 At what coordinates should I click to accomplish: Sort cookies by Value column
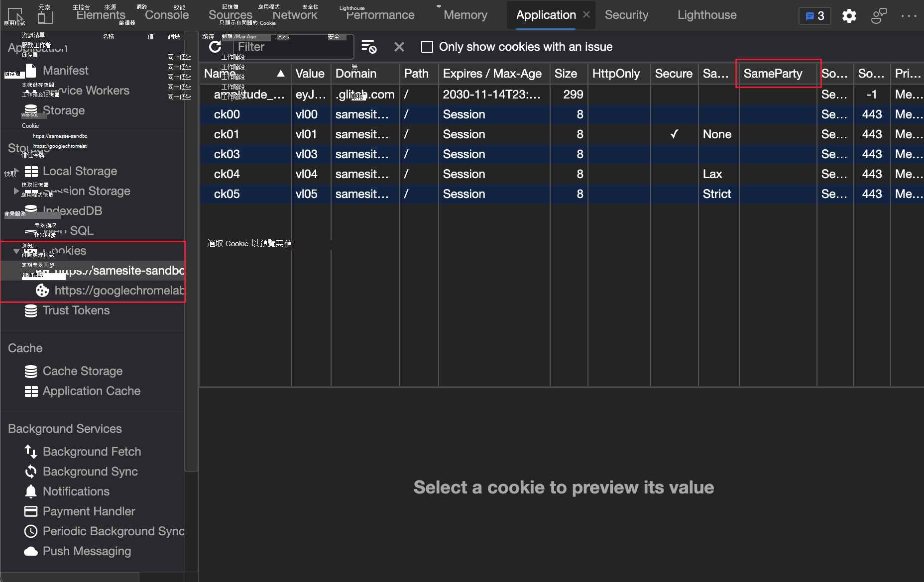[311, 74]
